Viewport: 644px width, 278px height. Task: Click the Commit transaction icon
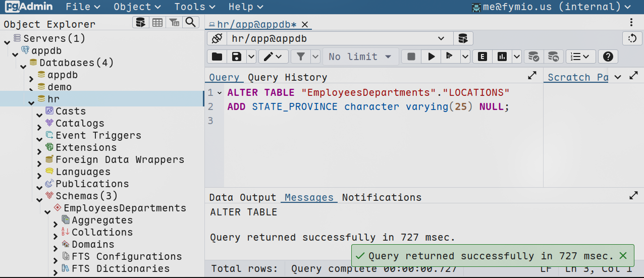533,57
